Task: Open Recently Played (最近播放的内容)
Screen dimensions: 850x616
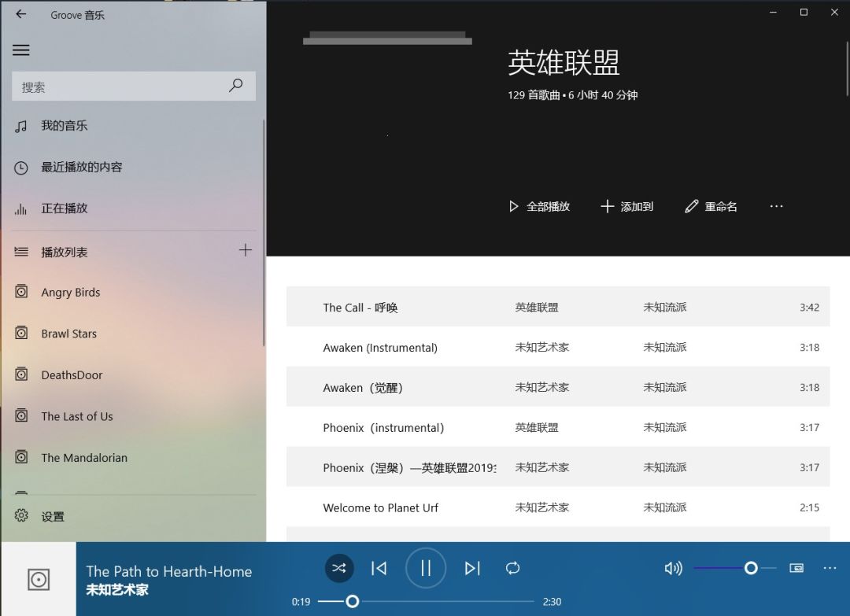Action: 133,167
